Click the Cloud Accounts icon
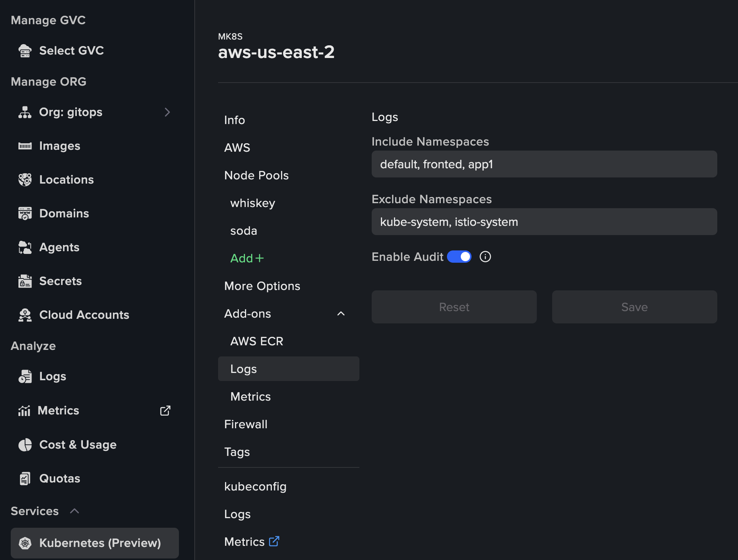 [x=25, y=315]
